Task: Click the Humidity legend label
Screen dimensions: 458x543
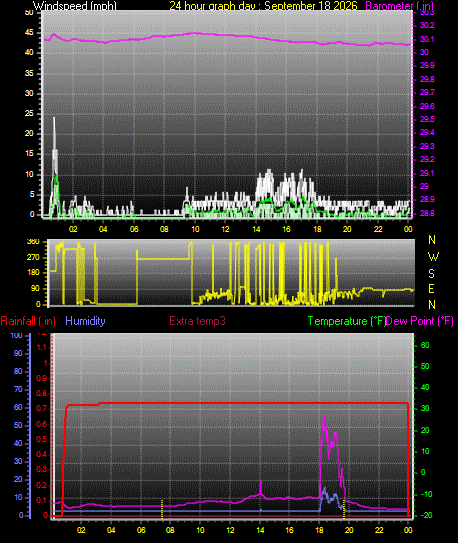Action: point(85,321)
